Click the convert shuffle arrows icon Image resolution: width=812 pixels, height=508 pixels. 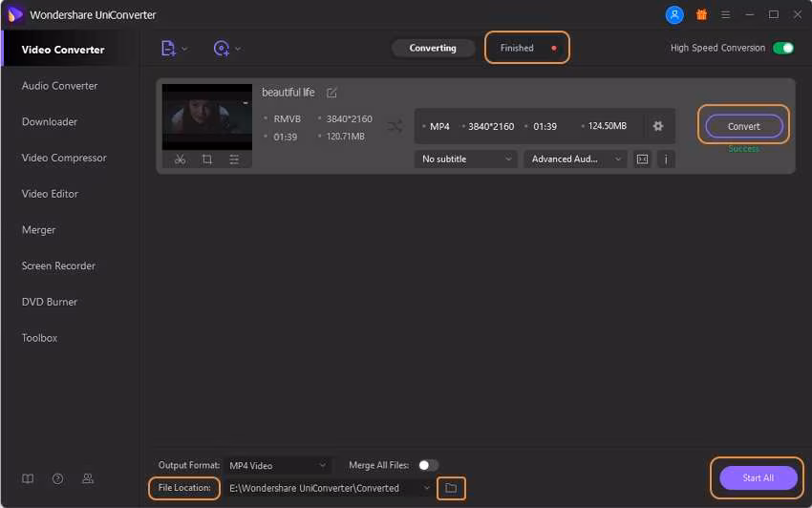395,127
